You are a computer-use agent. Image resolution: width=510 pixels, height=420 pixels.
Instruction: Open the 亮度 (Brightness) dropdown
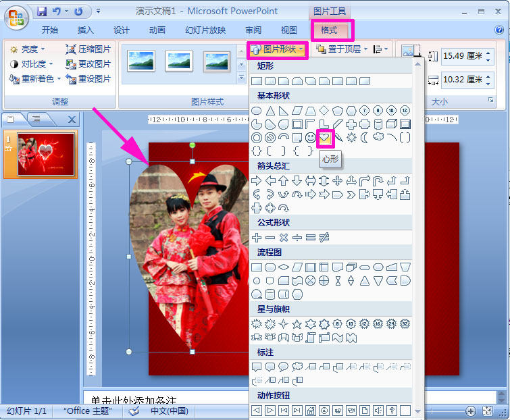[28, 49]
